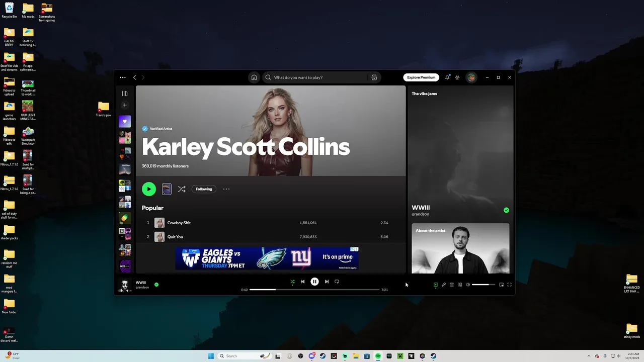644x362 pixels.
Task: Open Discord from the taskbar
Action: [x=311, y=356]
